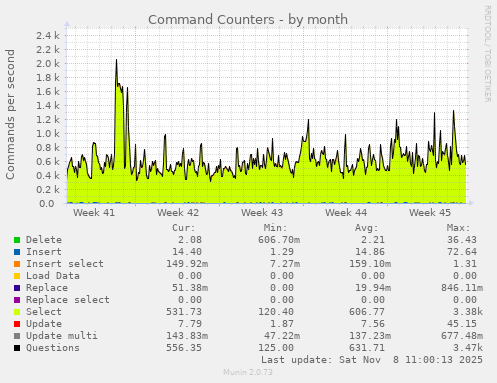This screenshot has height=383, width=497.
Task: Click the blue Insert legend swatch
Action: 17,252
